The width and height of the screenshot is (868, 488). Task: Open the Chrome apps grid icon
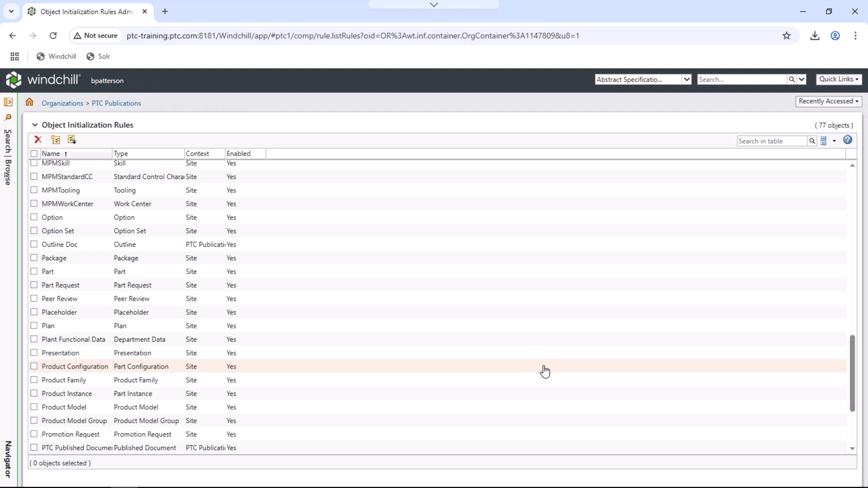14,56
